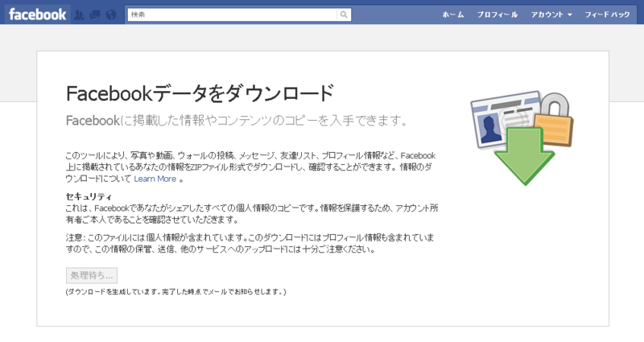Viewport: 644px width, 342px height.
Task: Open the friend requests icon
Action: 79,15
